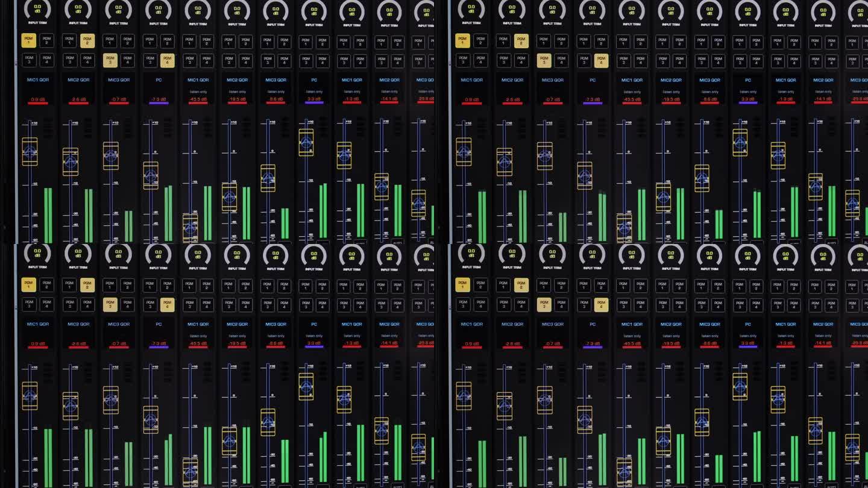Bottom-left panel: grab fader handle of 0.7 dB strip

point(111,399)
